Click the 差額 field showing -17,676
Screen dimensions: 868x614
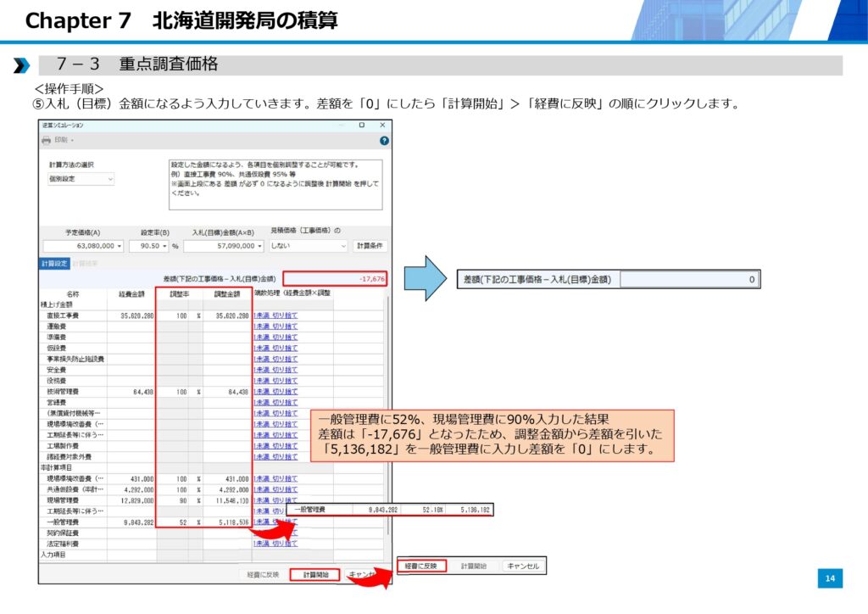[335, 278]
